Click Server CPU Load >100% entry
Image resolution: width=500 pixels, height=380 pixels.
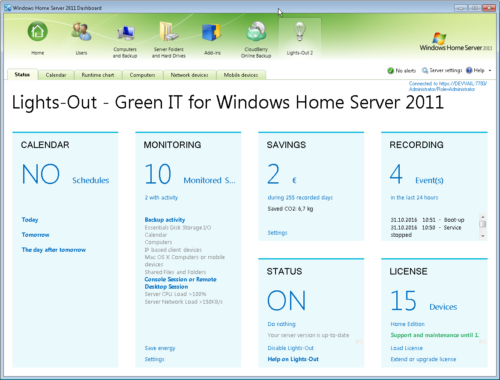click(x=175, y=294)
